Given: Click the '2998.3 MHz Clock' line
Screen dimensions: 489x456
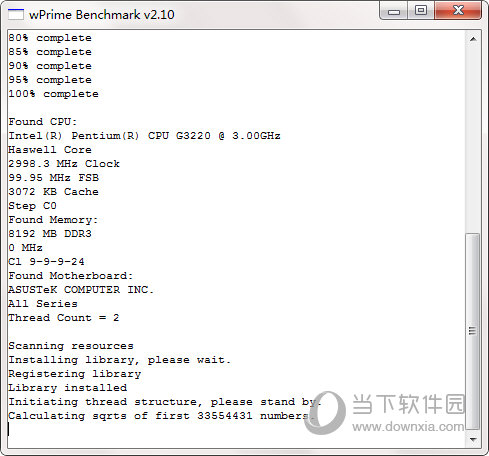Looking at the screenshot, I should click(64, 164).
